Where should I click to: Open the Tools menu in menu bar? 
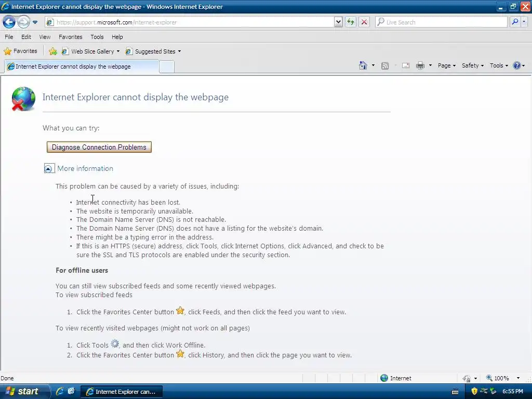click(97, 37)
